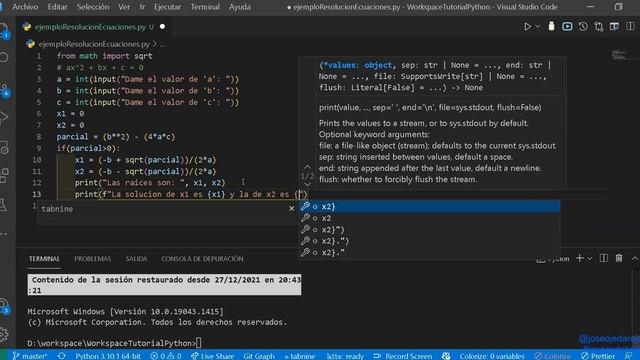
Task: Pick the 'x2}' autocomplete suggestion
Action: coord(429,207)
